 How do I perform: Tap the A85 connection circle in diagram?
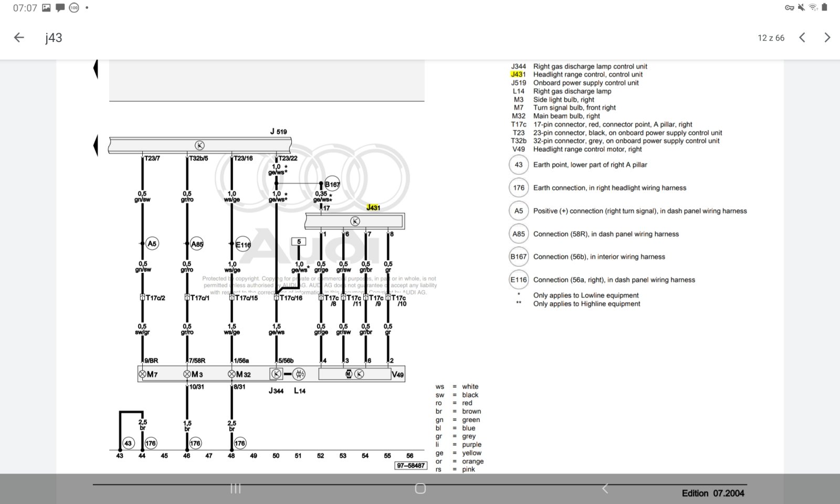point(197,244)
